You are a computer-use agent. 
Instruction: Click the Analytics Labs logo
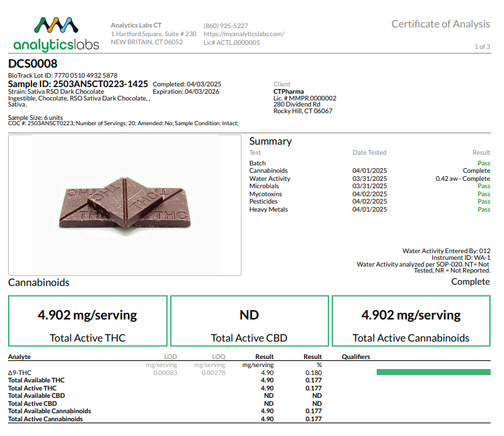pos(56,33)
